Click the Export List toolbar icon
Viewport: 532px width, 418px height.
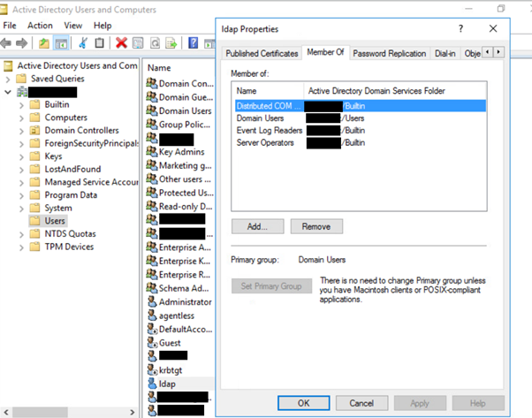171,43
